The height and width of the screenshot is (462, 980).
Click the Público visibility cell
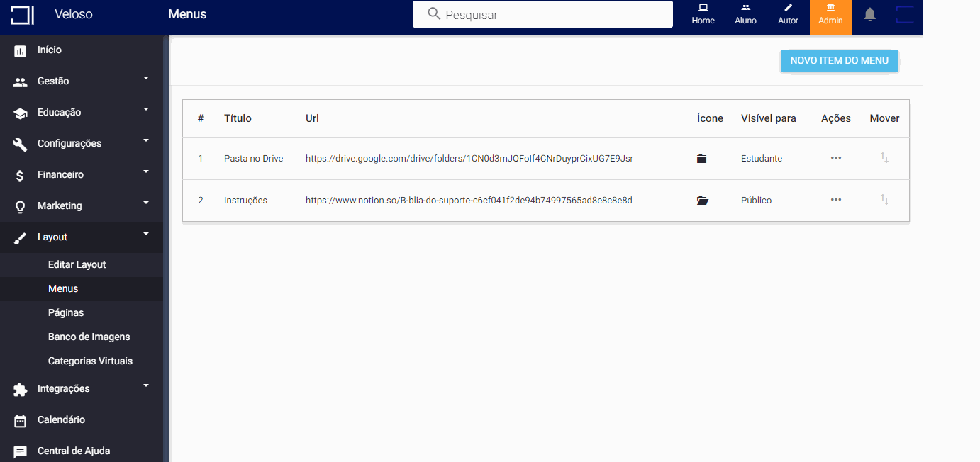coord(756,201)
